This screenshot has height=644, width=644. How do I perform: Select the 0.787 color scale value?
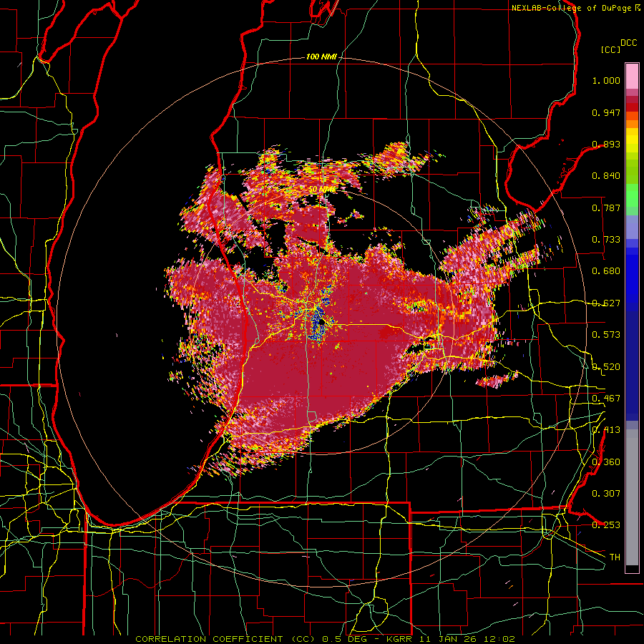click(x=606, y=208)
